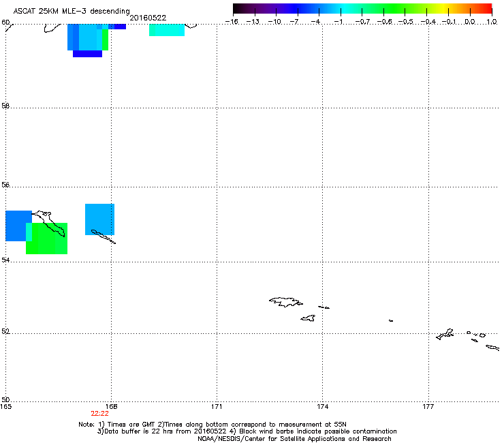This screenshot has height=443, width=504.
Task: Click the latitude label 56
Action: pyautogui.click(x=5, y=185)
